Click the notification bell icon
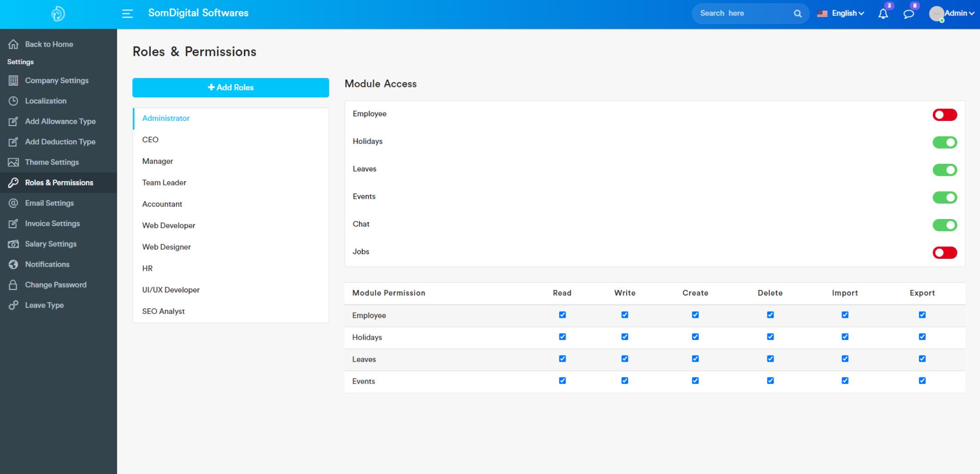The height and width of the screenshot is (474, 980). 883,14
